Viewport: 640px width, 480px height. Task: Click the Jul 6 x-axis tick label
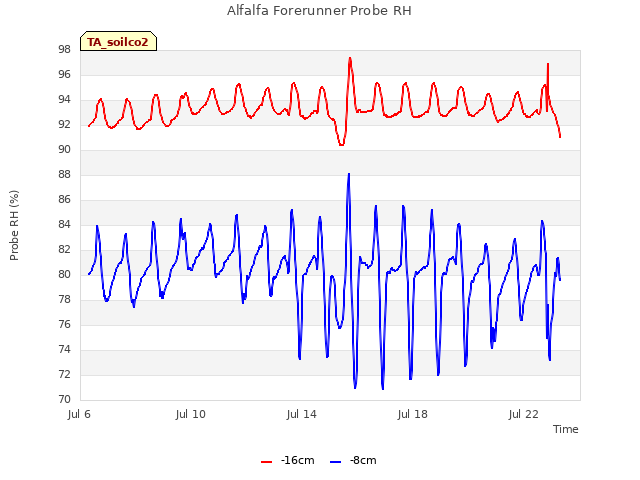[x=79, y=414]
